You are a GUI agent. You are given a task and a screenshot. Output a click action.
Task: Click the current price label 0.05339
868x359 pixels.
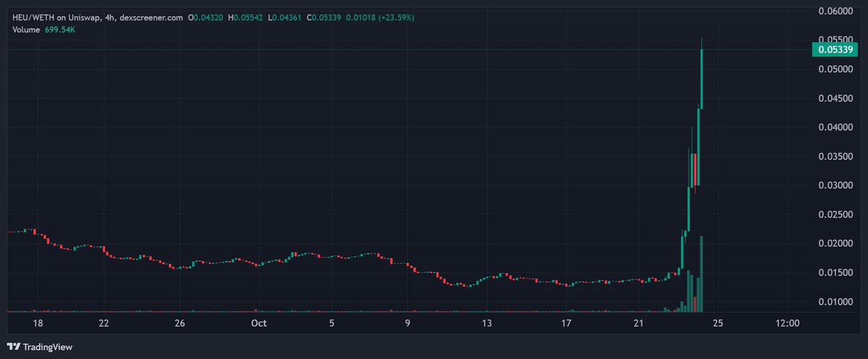click(x=835, y=49)
